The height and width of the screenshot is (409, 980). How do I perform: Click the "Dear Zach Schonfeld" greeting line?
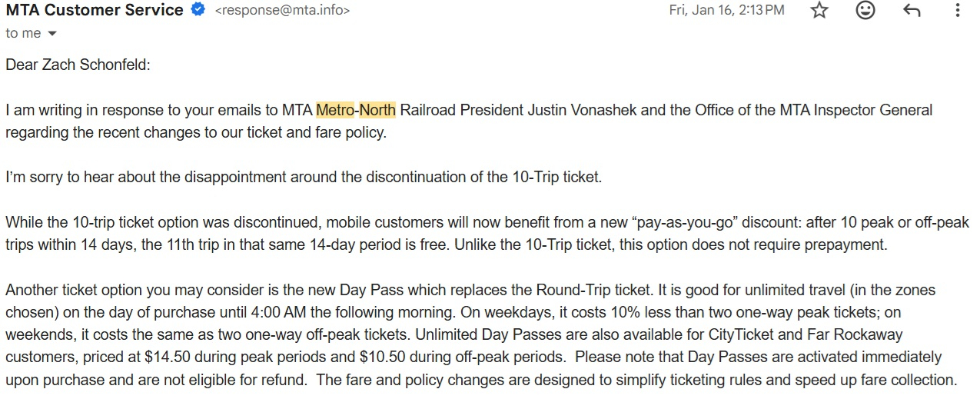click(78, 65)
